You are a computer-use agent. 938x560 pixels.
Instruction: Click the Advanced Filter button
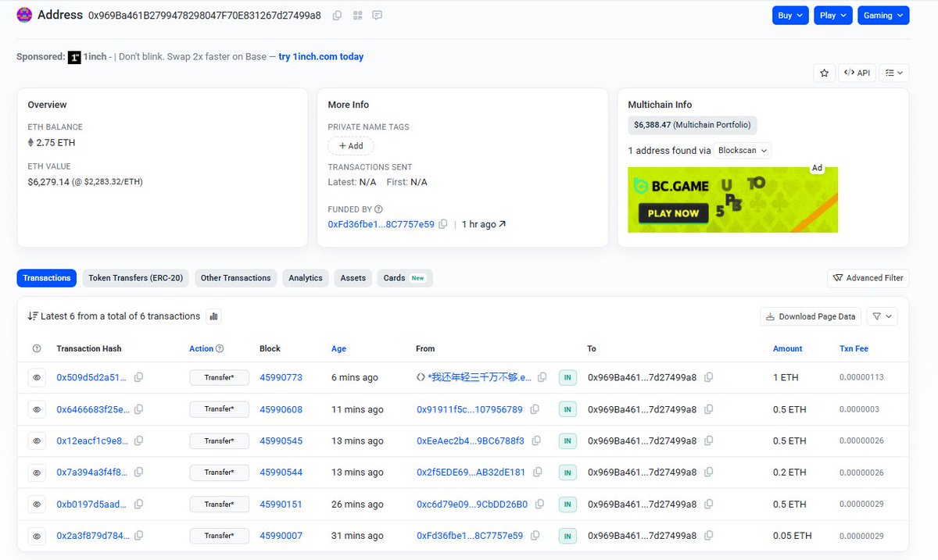868,278
